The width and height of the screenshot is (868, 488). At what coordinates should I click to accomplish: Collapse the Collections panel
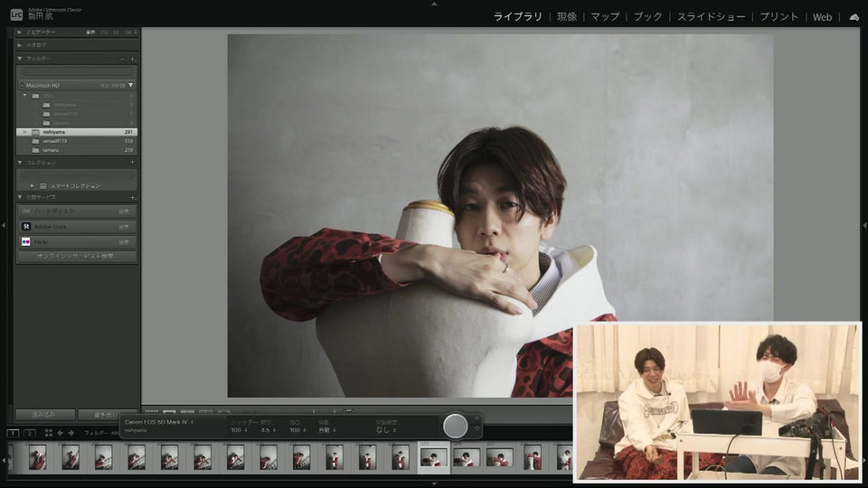20,162
